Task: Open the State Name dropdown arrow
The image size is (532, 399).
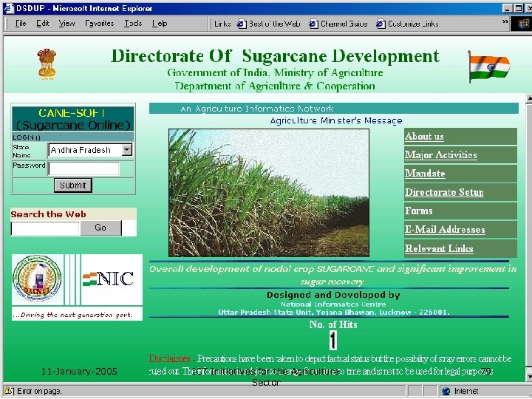Action: click(x=127, y=149)
